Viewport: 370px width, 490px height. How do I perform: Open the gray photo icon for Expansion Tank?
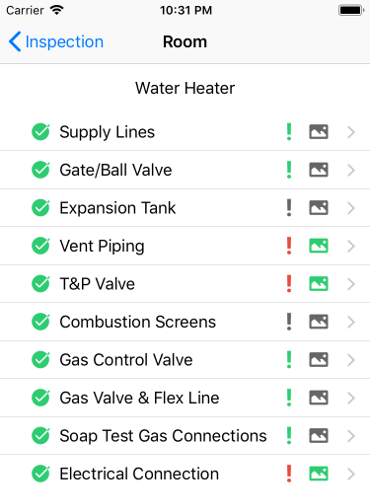(x=319, y=208)
